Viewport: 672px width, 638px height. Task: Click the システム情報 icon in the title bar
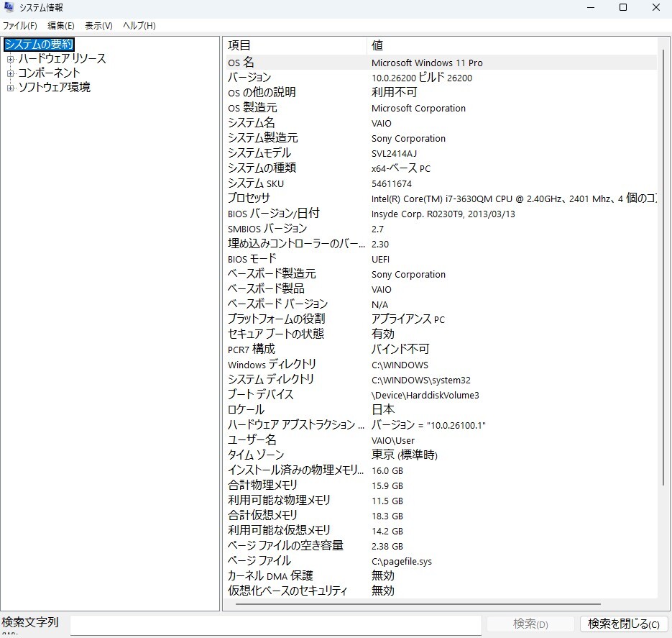[9, 8]
